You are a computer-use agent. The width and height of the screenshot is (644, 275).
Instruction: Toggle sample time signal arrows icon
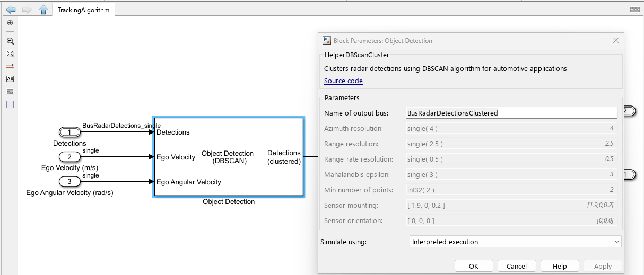coord(10,66)
